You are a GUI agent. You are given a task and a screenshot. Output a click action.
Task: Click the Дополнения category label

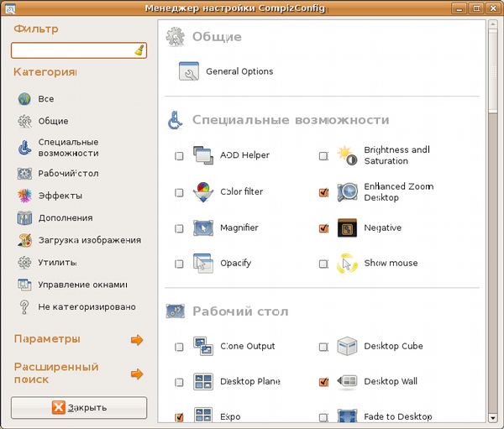click(x=66, y=218)
